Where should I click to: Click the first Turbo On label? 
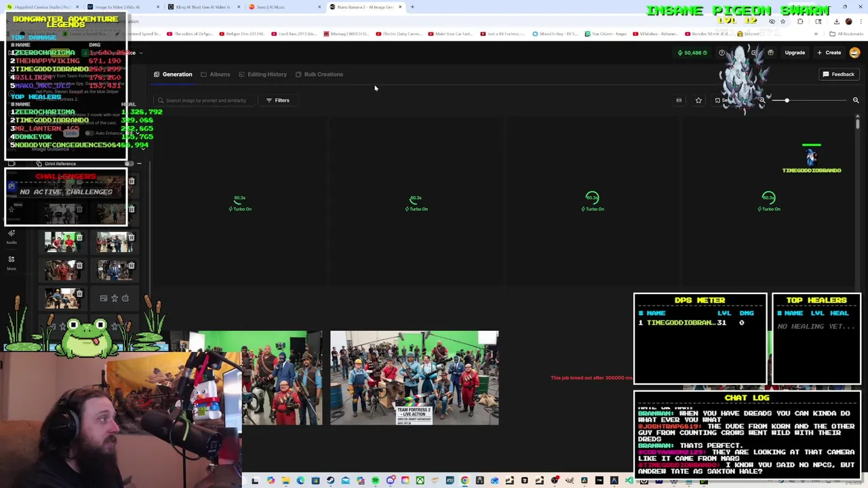point(239,209)
